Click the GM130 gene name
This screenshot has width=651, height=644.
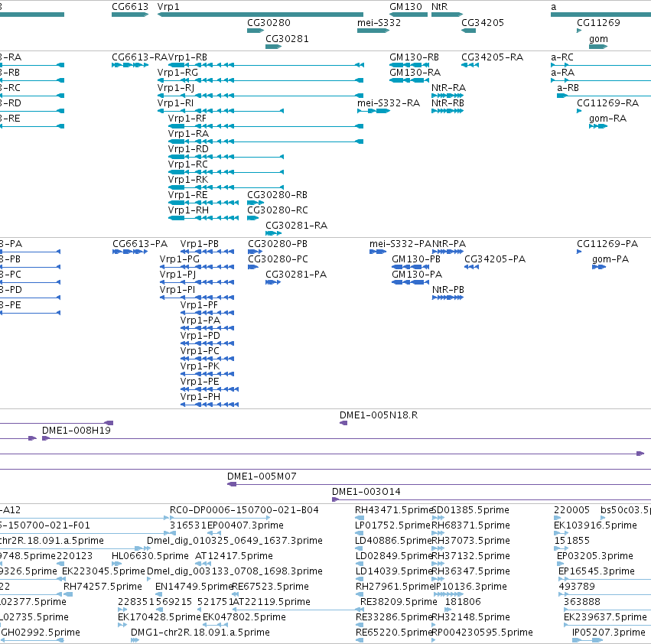coord(405,7)
